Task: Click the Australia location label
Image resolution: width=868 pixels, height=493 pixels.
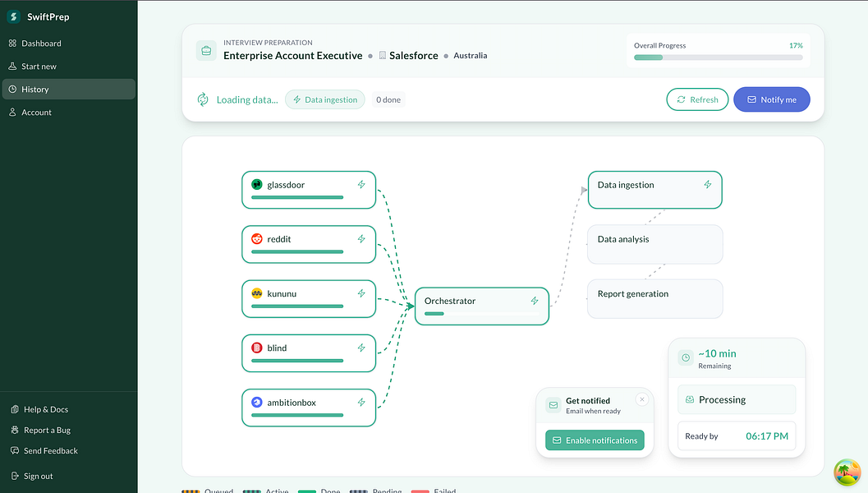Action: [x=471, y=55]
